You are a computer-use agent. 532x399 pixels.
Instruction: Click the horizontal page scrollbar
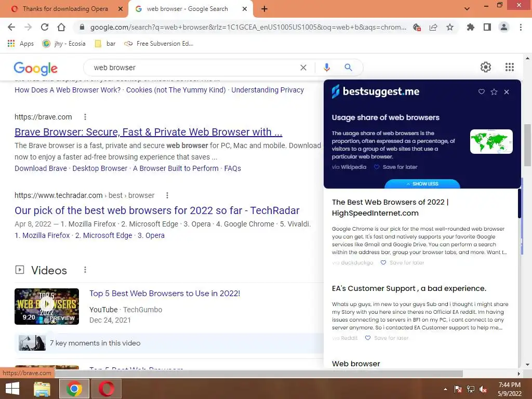pyautogui.click(x=259, y=374)
